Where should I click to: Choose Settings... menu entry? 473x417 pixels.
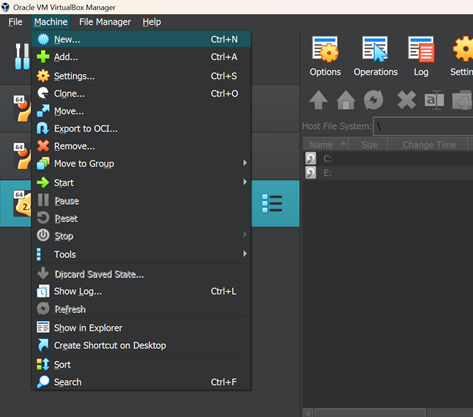(141, 76)
